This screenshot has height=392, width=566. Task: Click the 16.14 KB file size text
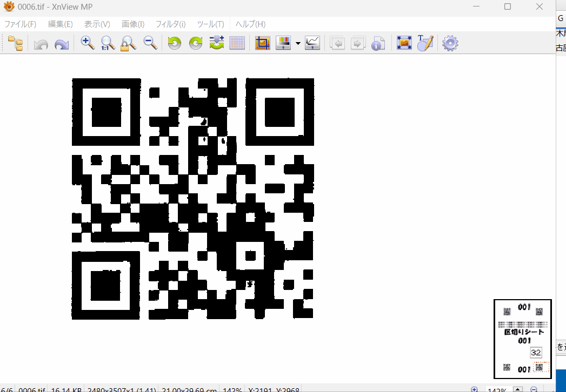coord(66,390)
